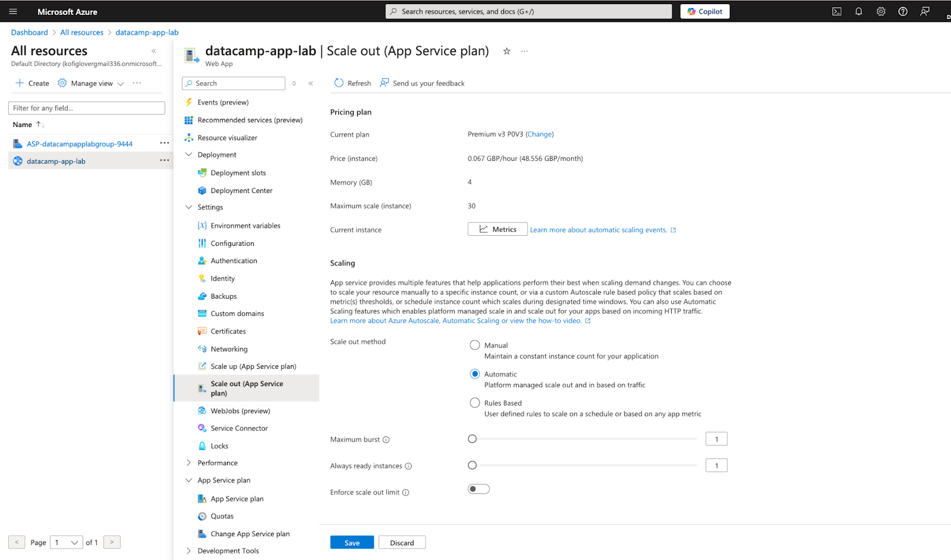Open Copilot from the top bar
This screenshot has height=560, width=951.
pos(705,11)
